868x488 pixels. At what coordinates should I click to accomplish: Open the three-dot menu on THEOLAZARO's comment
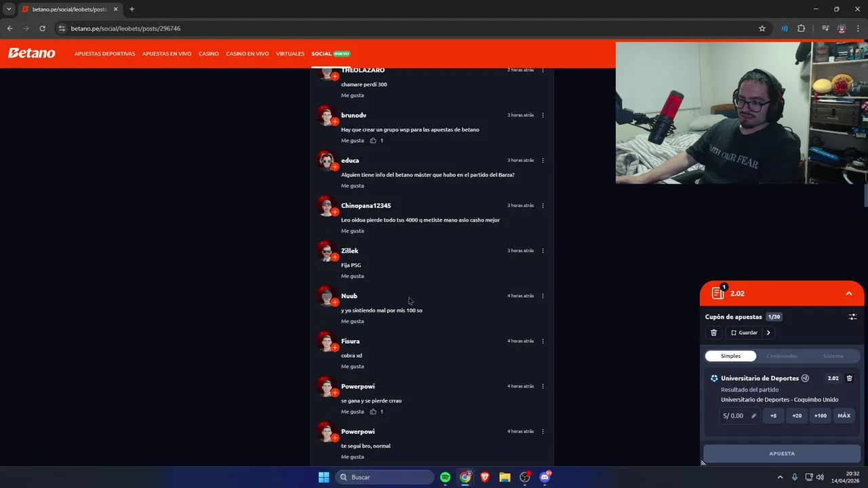coord(542,70)
